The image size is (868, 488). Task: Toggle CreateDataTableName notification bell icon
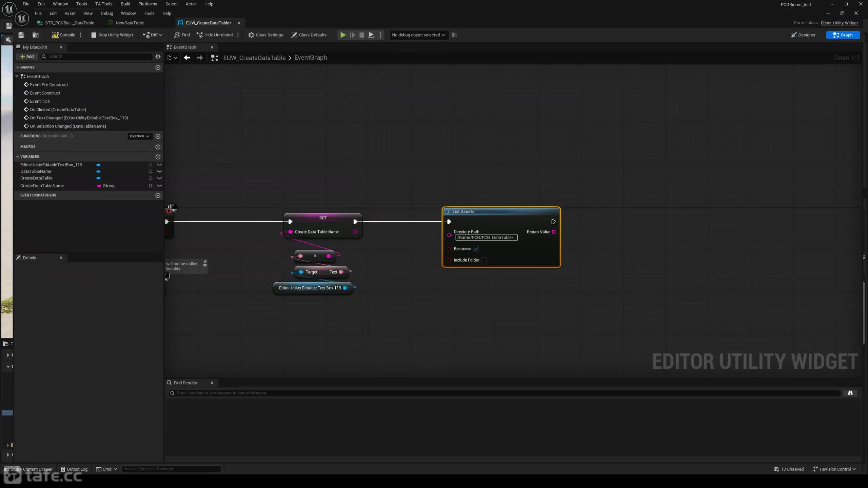coord(151,186)
